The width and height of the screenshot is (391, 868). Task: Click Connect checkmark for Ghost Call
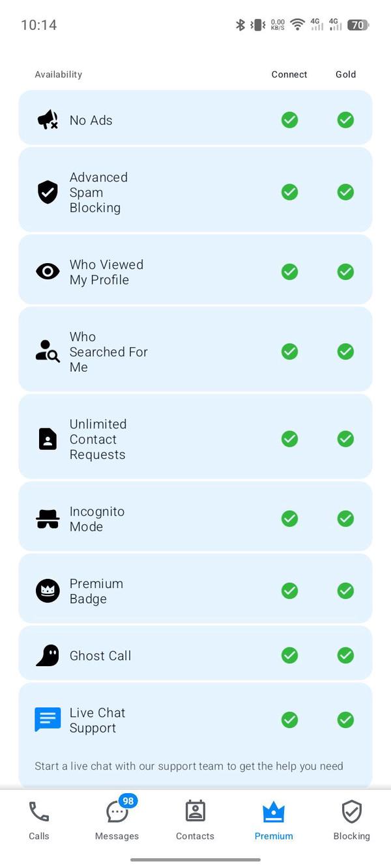point(289,655)
